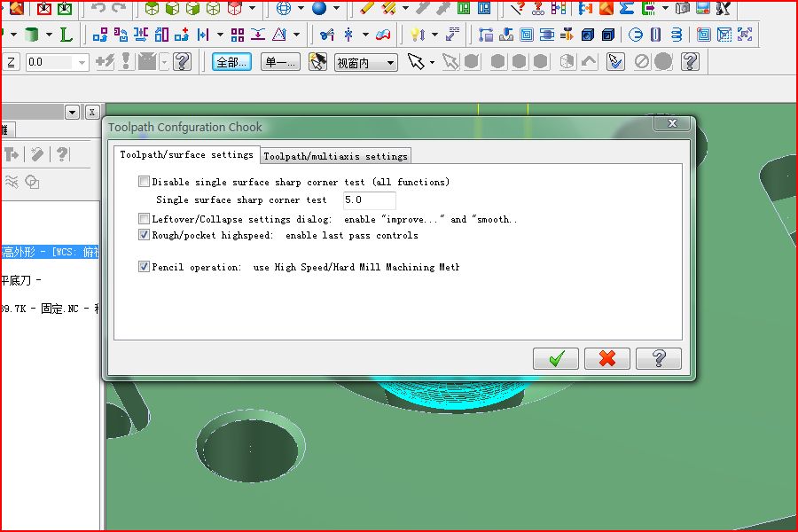
Task: Click the 2D high speed toolpath icon
Action: [567, 35]
